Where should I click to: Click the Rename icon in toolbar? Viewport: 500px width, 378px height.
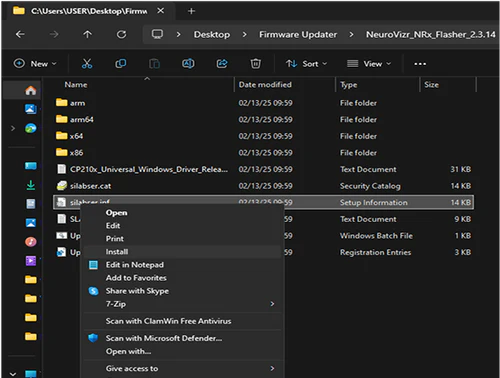(x=188, y=63)
